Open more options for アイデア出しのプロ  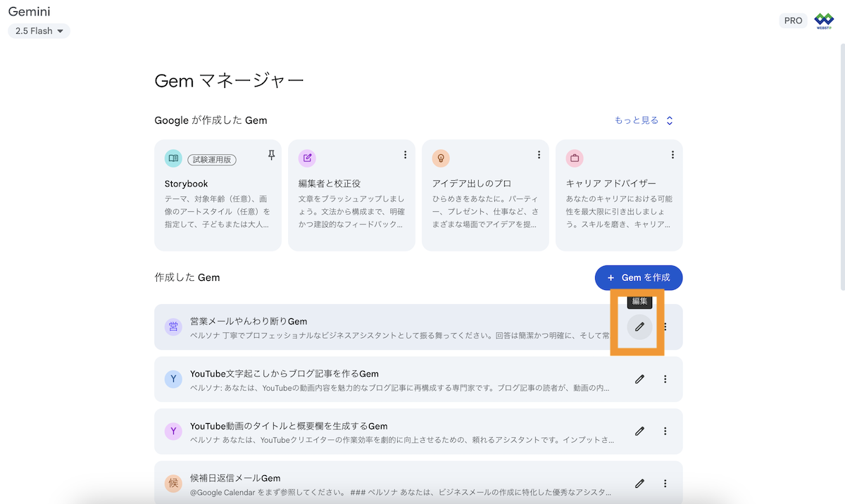(x=539, y=155)
